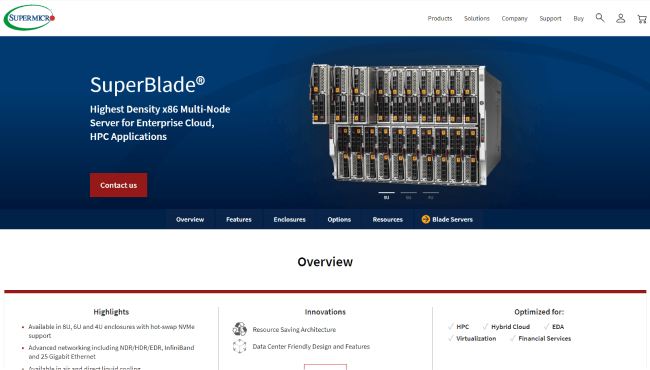Image resolution: width=650 pixels, height=370 pixels.
Task: Open the Resource Saving Architecture link
Action: point(294,329)
